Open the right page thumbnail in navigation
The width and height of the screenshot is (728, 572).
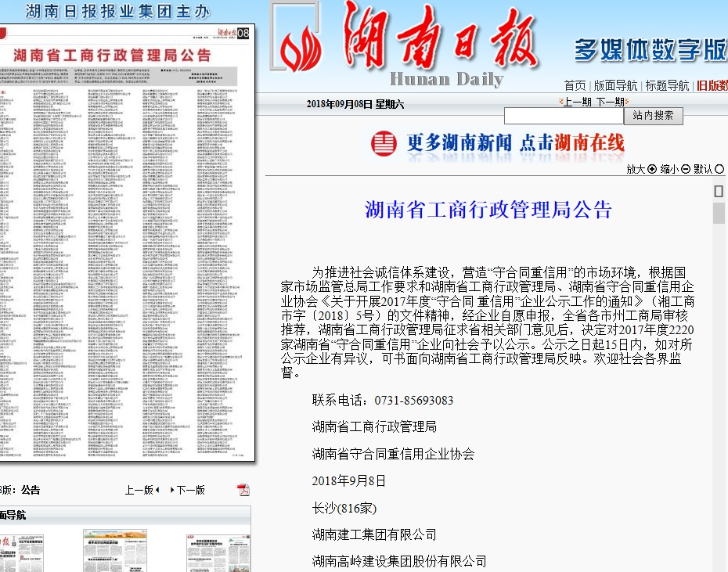[218, 552]
